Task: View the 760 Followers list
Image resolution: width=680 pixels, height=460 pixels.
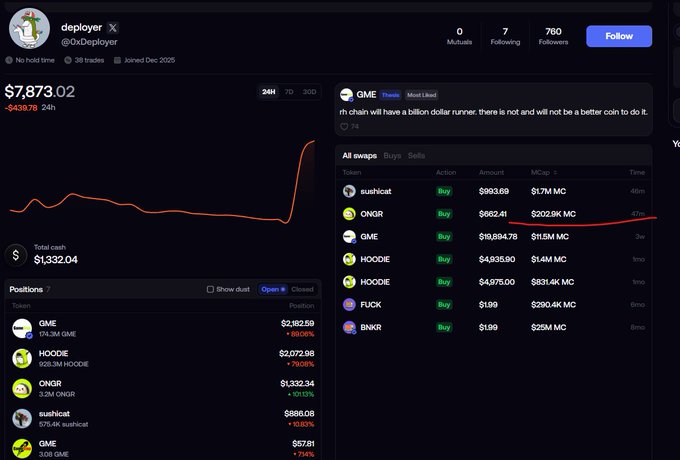Action: click(553, 36)
